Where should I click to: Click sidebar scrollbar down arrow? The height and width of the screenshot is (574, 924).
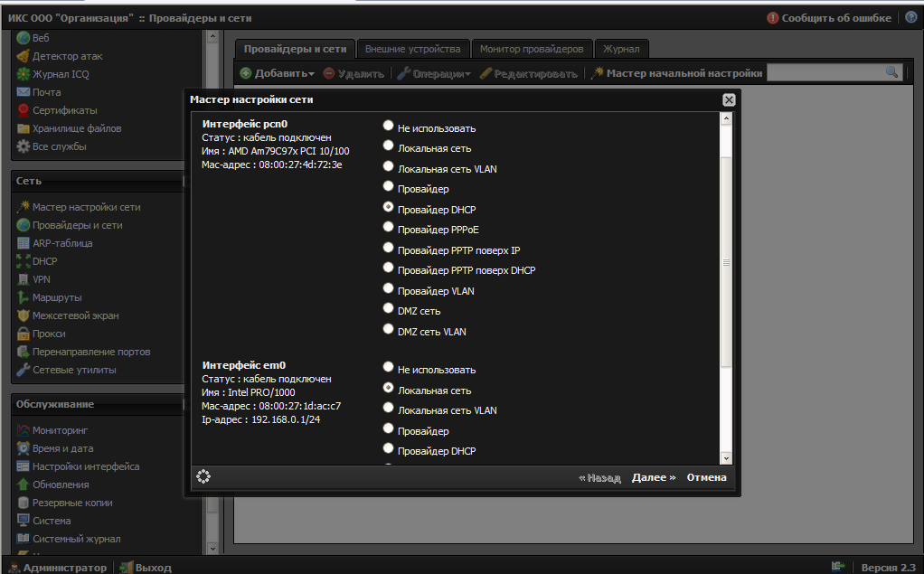pos(212,548)
